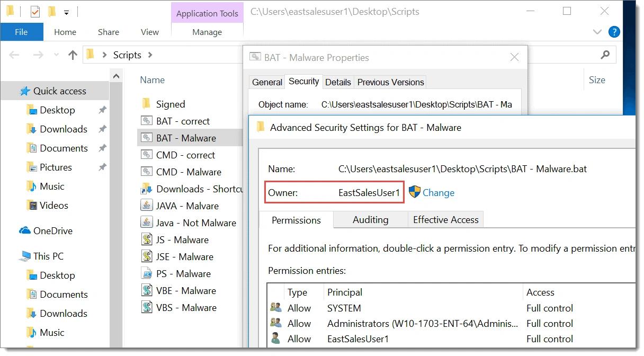Open pinned Desktop under Quick access
The height and width of the screenshot is (356, 644).
tap(57, 110)
